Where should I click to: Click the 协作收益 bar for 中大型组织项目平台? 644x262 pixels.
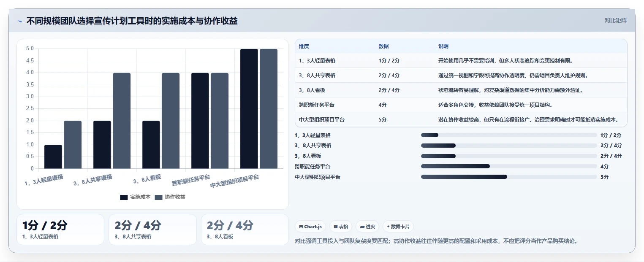pyautogui.click(x=269, y=109)
